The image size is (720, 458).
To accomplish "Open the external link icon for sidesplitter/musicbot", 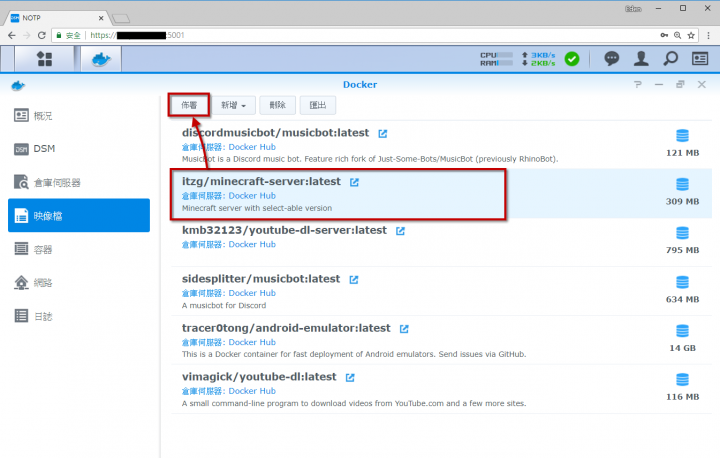I will coord(354,280).
